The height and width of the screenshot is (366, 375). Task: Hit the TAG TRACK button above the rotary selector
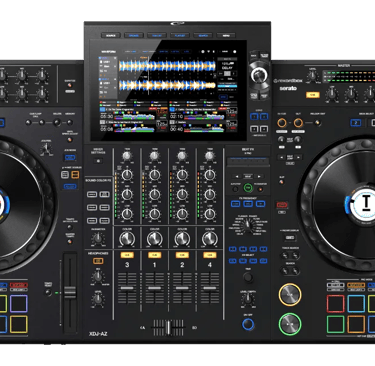pos(264,55)
